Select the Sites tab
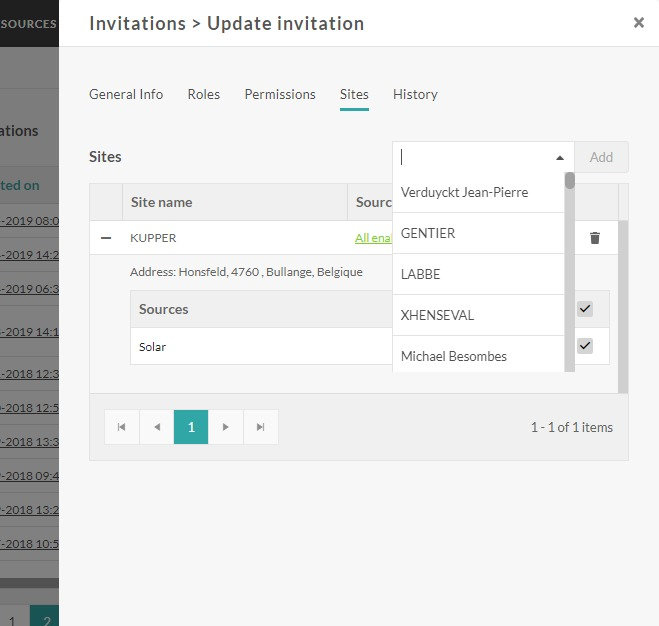 [x=354, y=94]
